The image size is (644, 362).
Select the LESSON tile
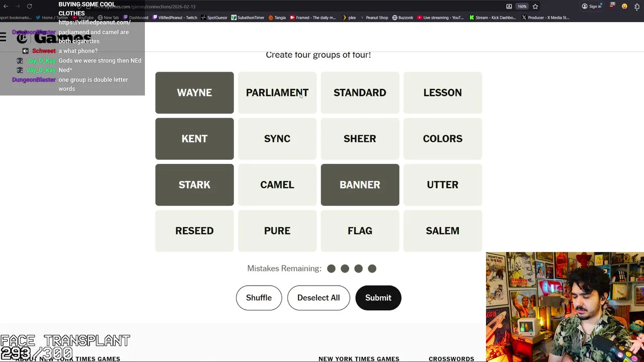coord(443,93)
